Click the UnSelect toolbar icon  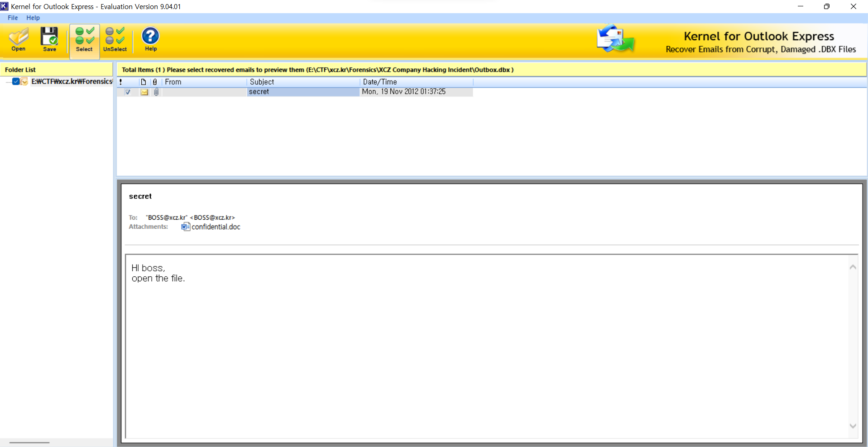pyautogui.click(x=115, y=40)
